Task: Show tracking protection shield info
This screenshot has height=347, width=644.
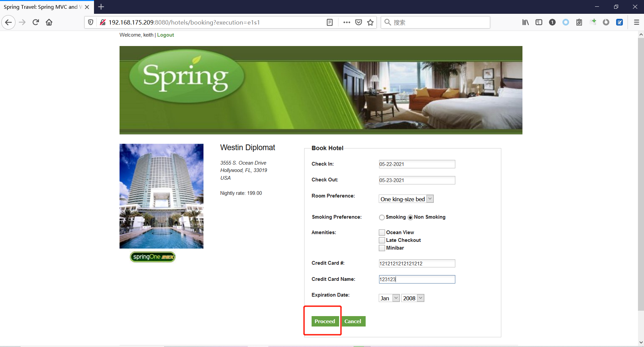Action: [91, 23]
